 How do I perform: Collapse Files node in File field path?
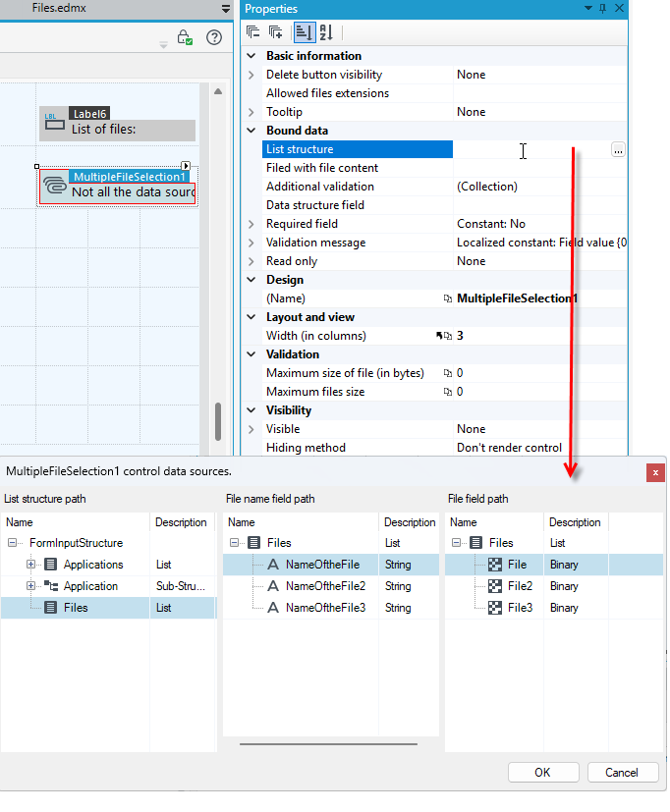[456, 543]
